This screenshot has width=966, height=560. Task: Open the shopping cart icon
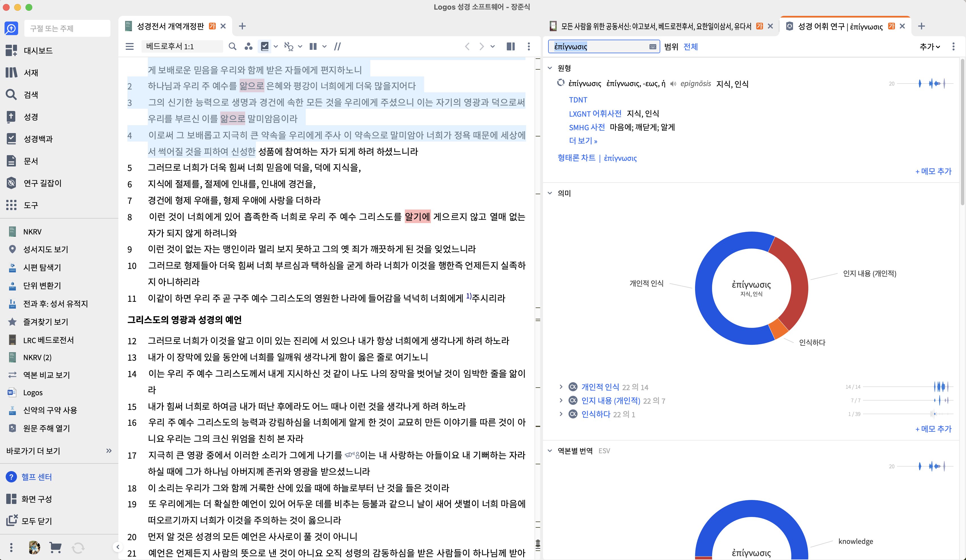click(x=55, y=547)
